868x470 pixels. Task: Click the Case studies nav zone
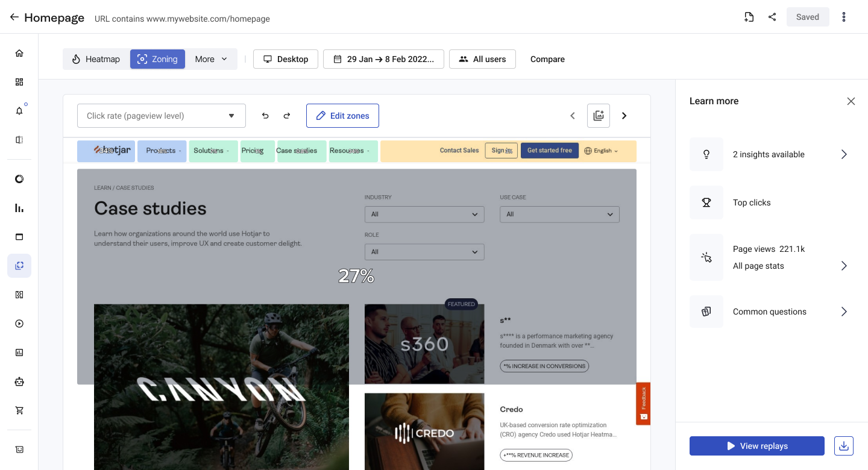(301, 151)
